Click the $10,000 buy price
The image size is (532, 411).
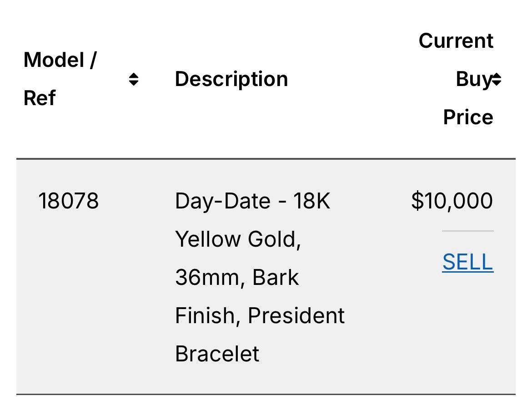452,201
